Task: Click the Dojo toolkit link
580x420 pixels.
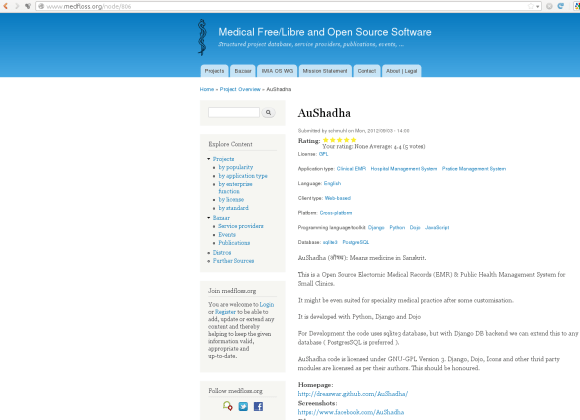Action: pyautogui.click(x=415, y=227)
